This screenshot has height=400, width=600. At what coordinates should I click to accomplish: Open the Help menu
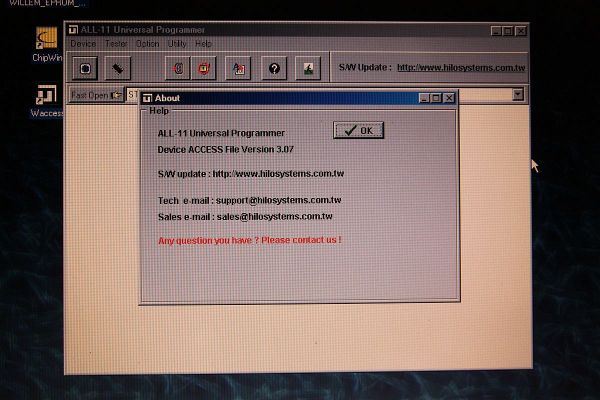[203, 44]
